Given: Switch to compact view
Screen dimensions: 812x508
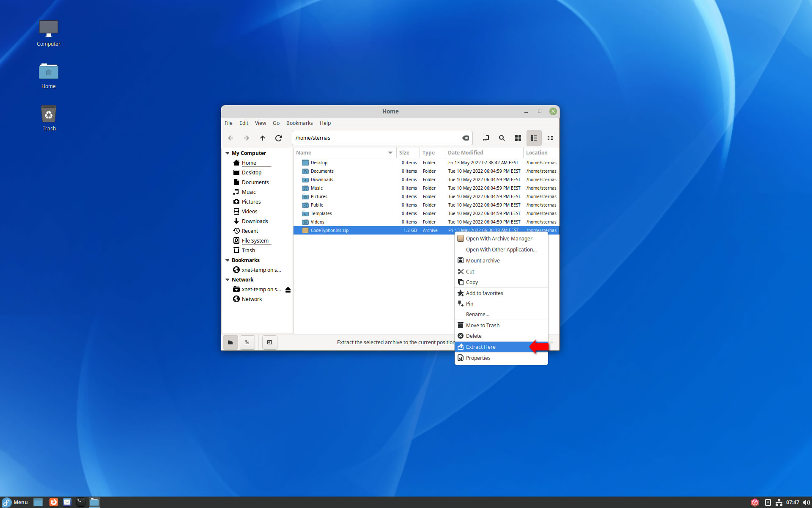Looking at the screenshot, I should tap(550, 138).
